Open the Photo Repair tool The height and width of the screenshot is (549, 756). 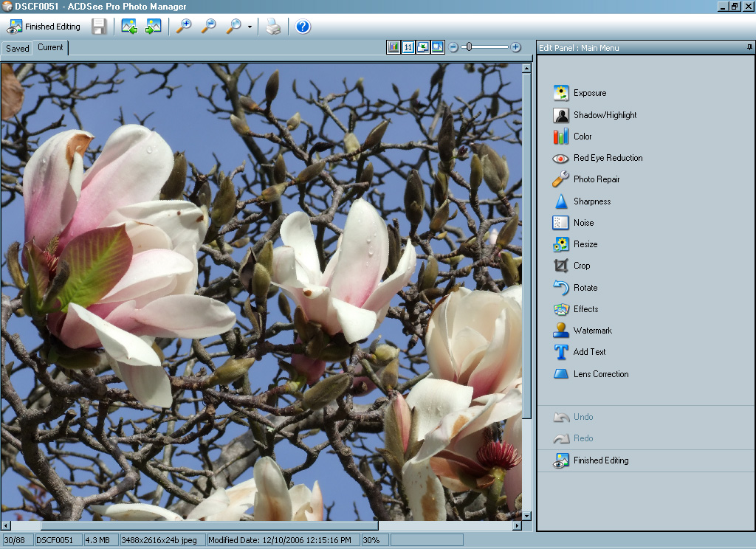596,179
